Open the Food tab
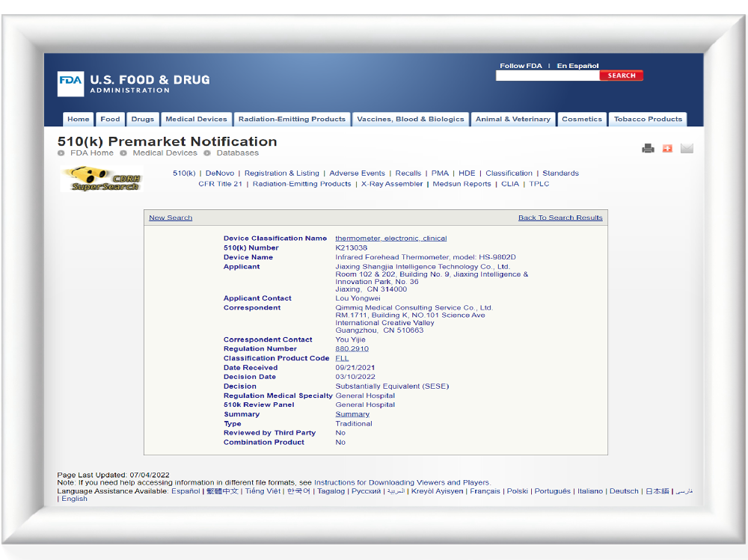748x560 pixels. 110,119
